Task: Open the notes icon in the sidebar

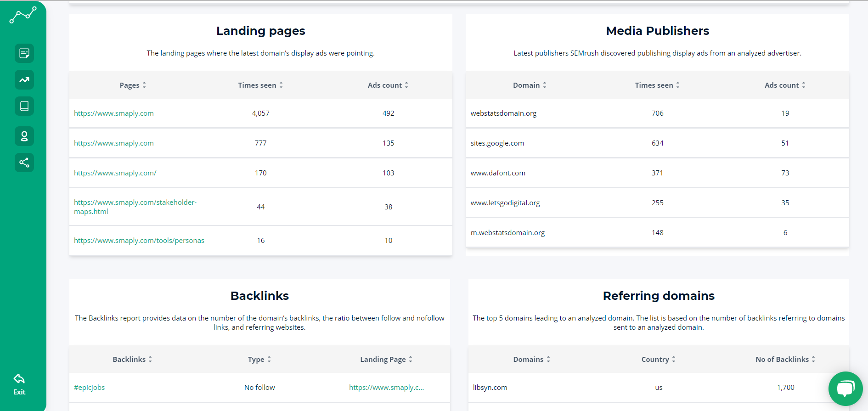Action: tap(24, 53)
